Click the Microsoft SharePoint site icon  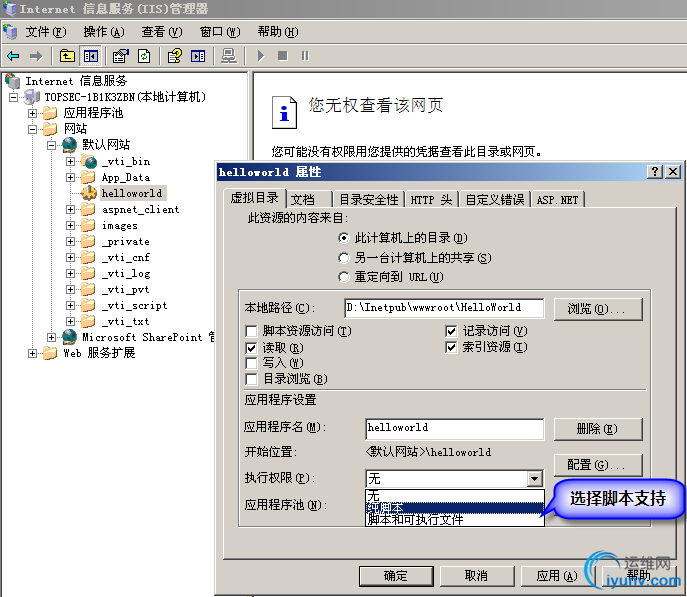(x=70, y=337)
